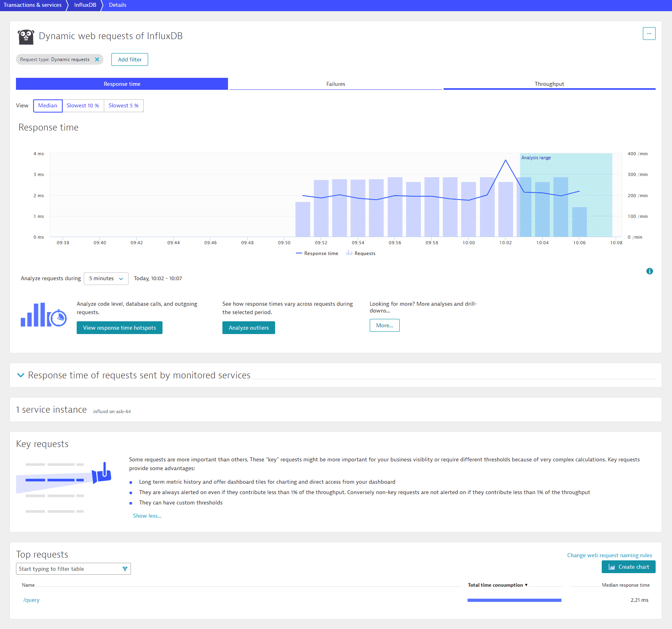Switch to the Failures tab
The width and height of the screenshot is (672, 629).
tap(335, 84)
